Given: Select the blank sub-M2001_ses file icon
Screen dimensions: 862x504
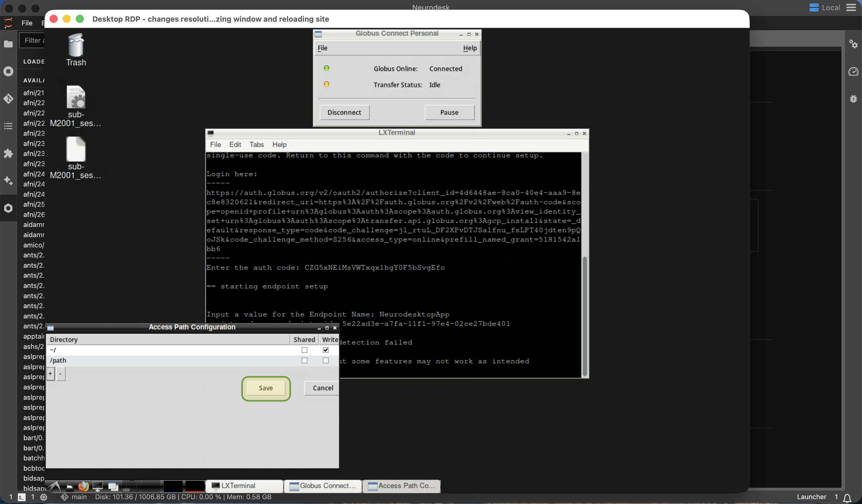Looking at the screenshot, I should [x=76, y=158].
